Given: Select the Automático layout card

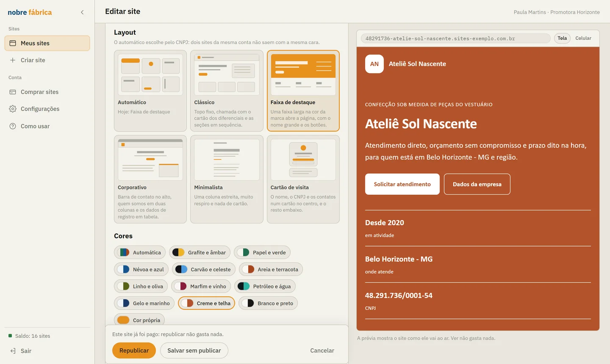Looking at the screenshot, I should click(150, 91).
